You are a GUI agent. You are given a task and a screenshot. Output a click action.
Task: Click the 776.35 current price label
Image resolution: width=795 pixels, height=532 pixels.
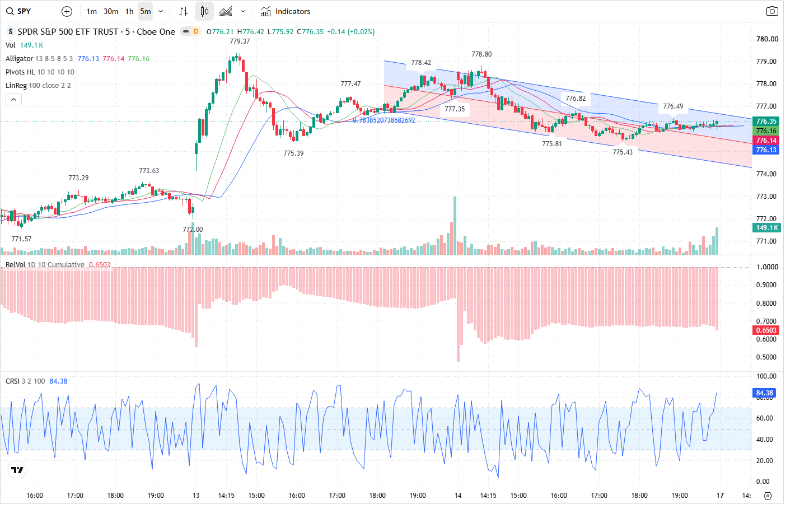[766, 122]
